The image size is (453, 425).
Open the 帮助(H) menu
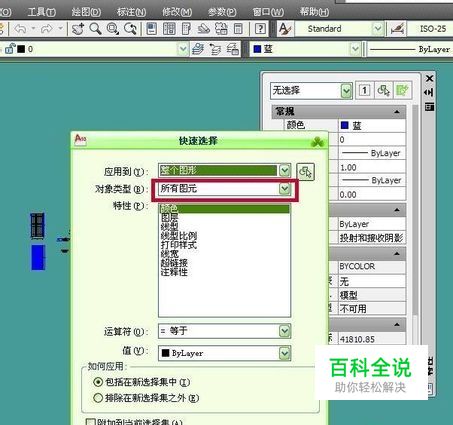pos(314,12)
